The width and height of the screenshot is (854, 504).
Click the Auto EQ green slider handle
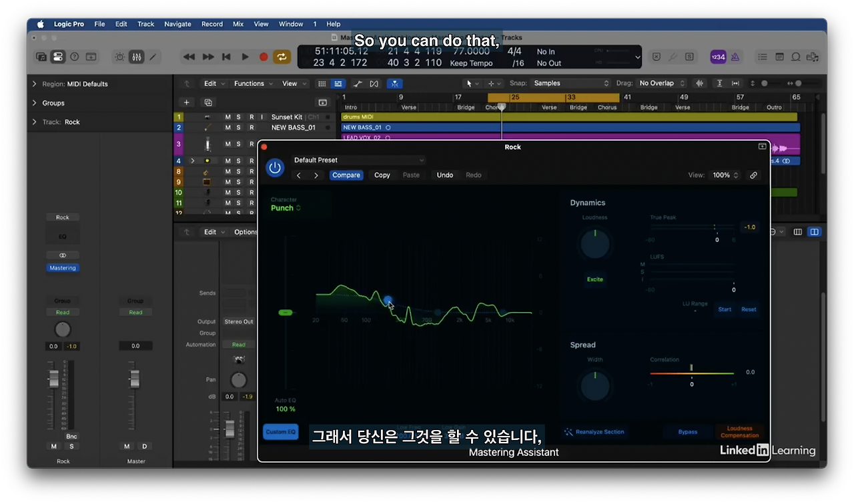(286, 312)
